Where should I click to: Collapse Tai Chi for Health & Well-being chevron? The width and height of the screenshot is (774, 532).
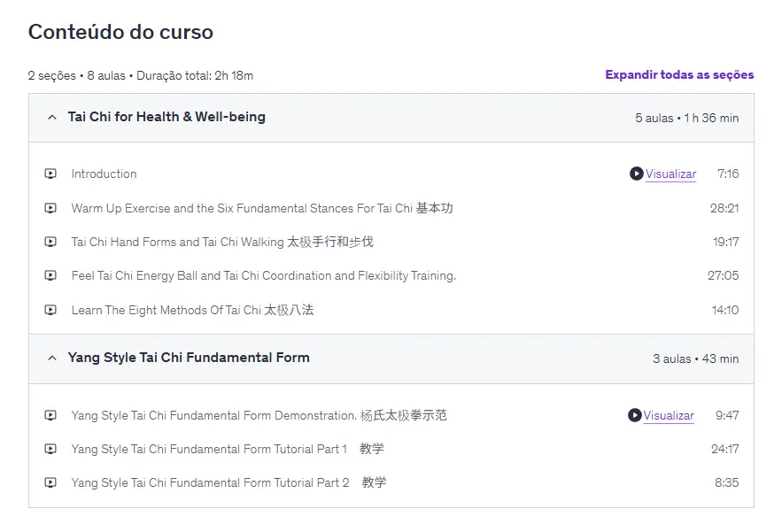(52, 118)
